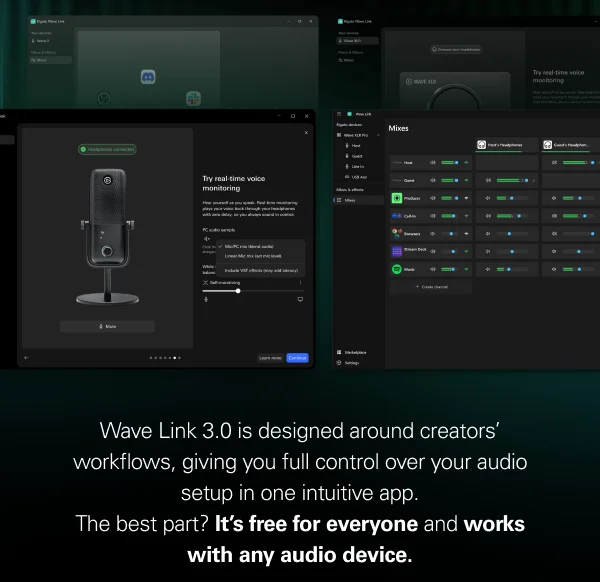This screenshot has width=600, height=582.
Task: Click the Mute button under the microphone
Action: tap(107, 326)
